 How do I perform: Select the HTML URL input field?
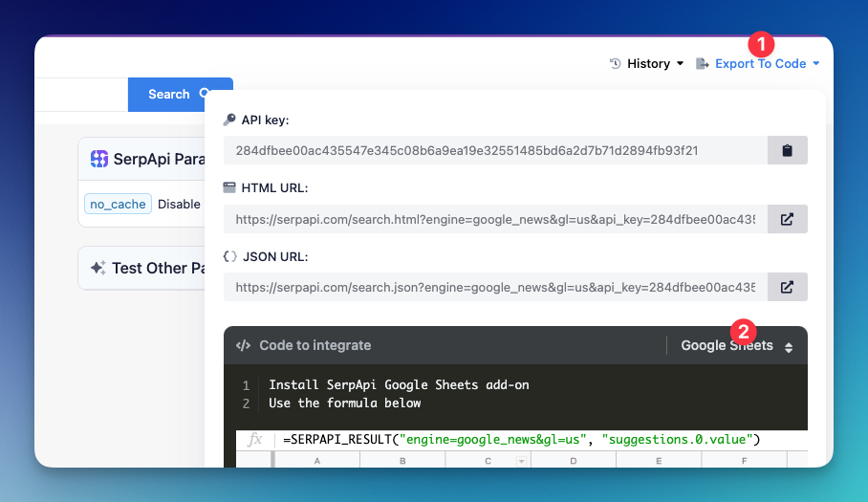(x=495, y=219)
